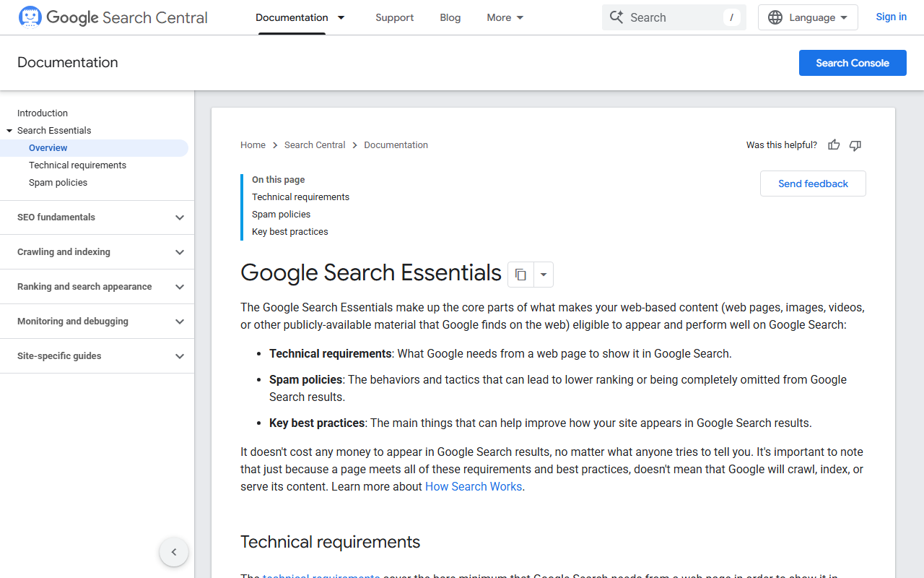Open Technical requirements in the sidebar
This screenshot has height=578, width=924.
(x=77, y=165)
